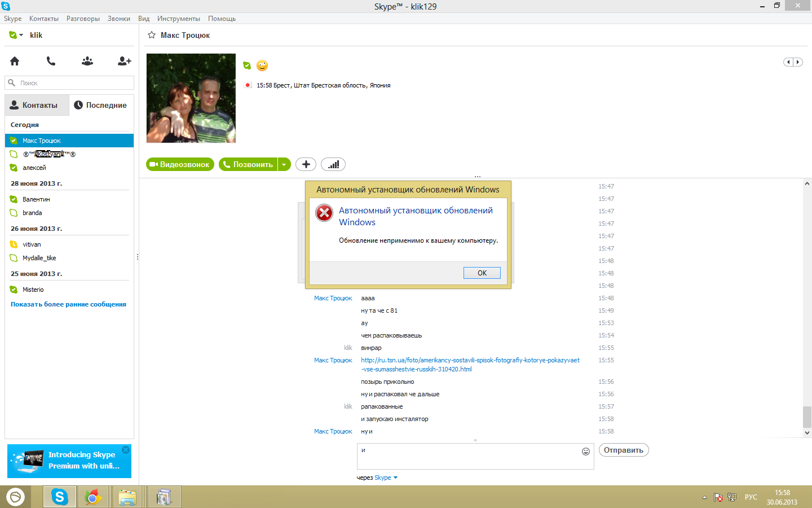Select contact branda
Viewport: 812px width, 508px height.
tap(69, 213)
